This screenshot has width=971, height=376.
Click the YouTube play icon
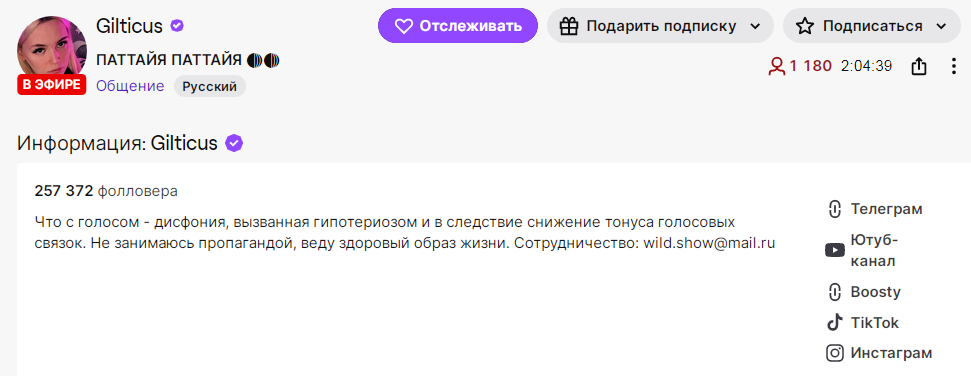(835, 250)
